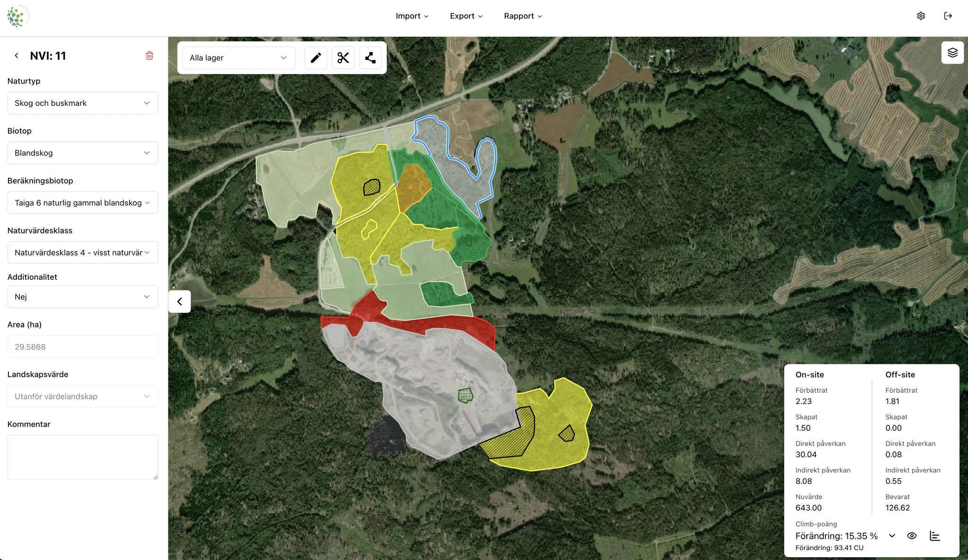Toggle eye visibility in Climb-poäng panel
The image size is (968, 560).
coord(912,536)
